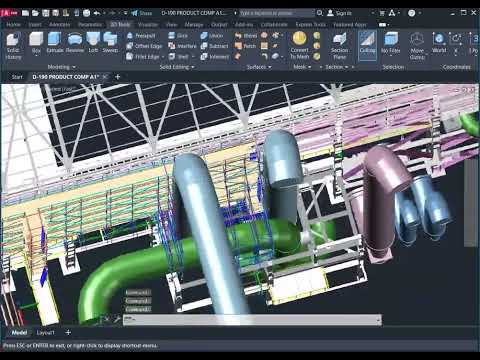
Task: Expand the Solid Editing panel
Action: [x=177, y=67]
